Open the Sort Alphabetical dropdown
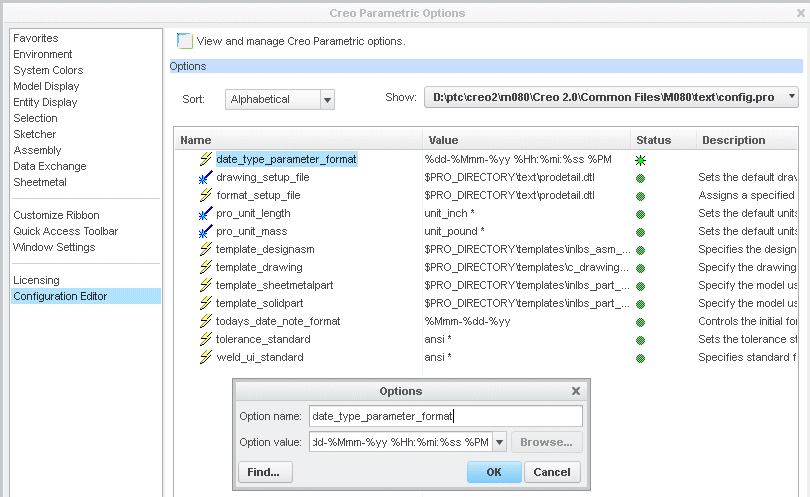The width and height of the screenshot is (810, 497). click(327, 99)
